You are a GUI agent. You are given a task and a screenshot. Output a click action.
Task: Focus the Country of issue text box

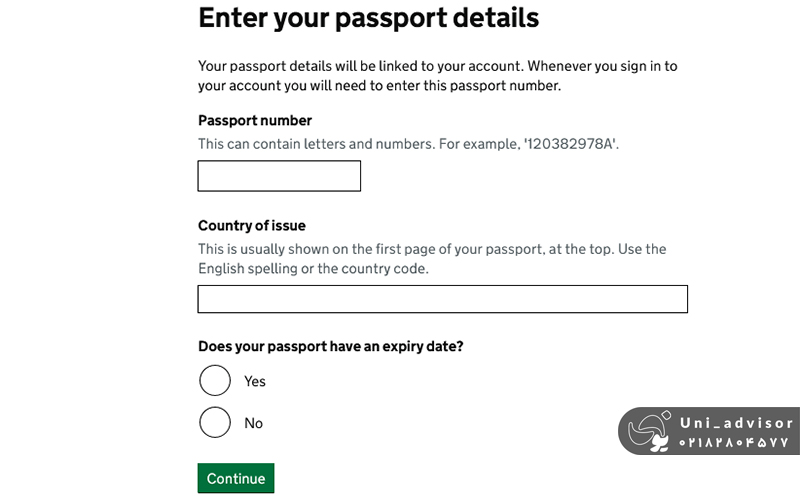tap(442, 299)
